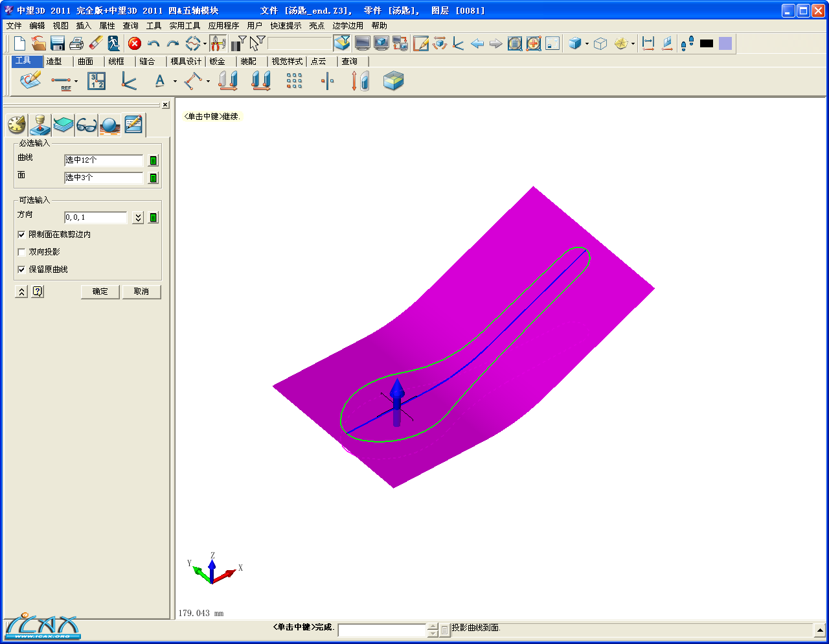This screenshot has width=829, height=644.
Task: Click the light purple color swatch
Action: coord(725,43)
